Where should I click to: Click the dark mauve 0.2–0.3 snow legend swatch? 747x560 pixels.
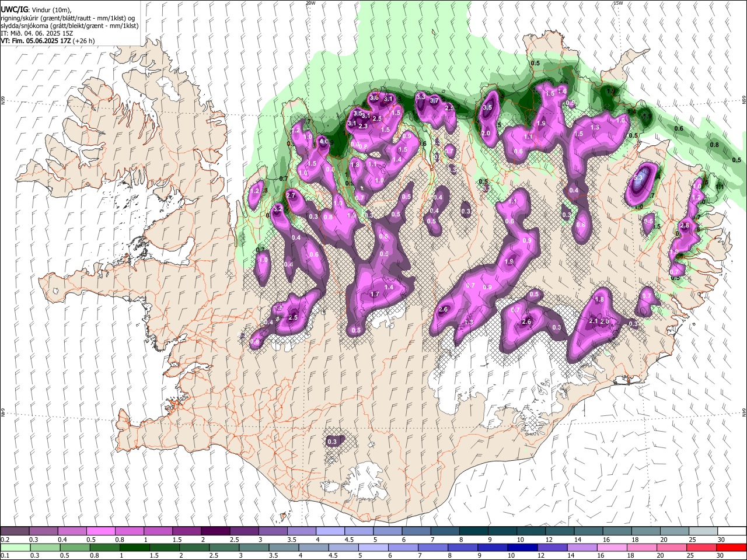[x=15, y=531]
